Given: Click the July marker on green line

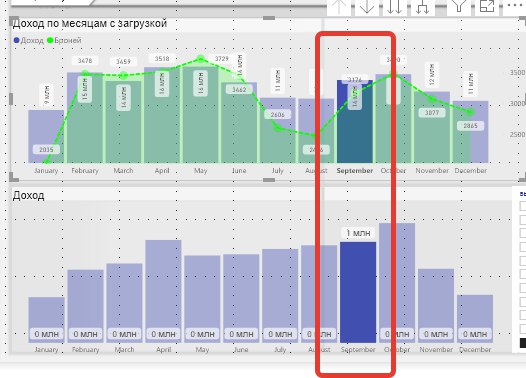Looking at the screenshot, I should coord(277,128).
